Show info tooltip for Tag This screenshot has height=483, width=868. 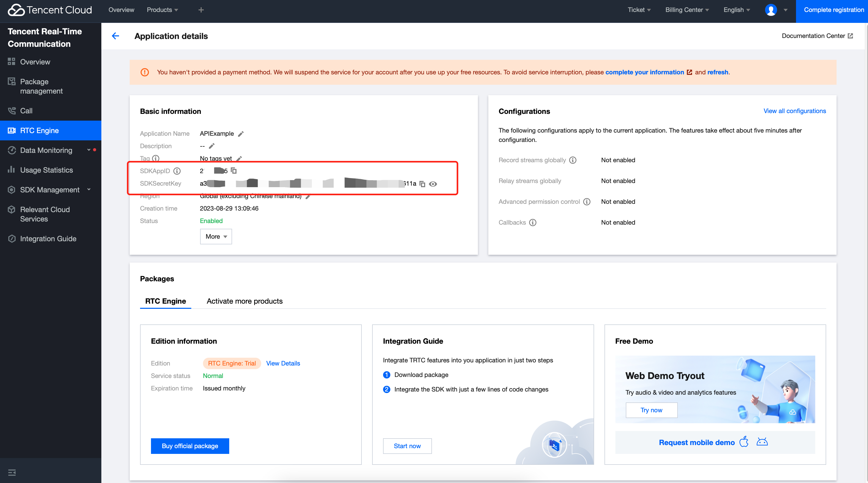pyautogui.click(x=156, y=158)
